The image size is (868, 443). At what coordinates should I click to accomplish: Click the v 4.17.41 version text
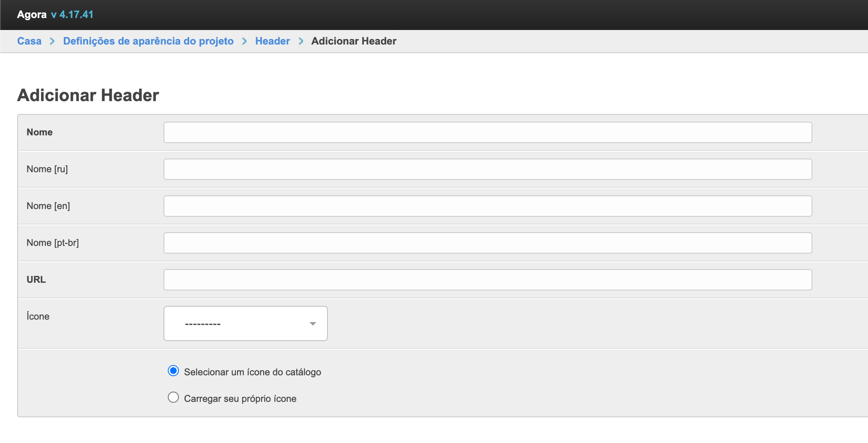point(72,15)
